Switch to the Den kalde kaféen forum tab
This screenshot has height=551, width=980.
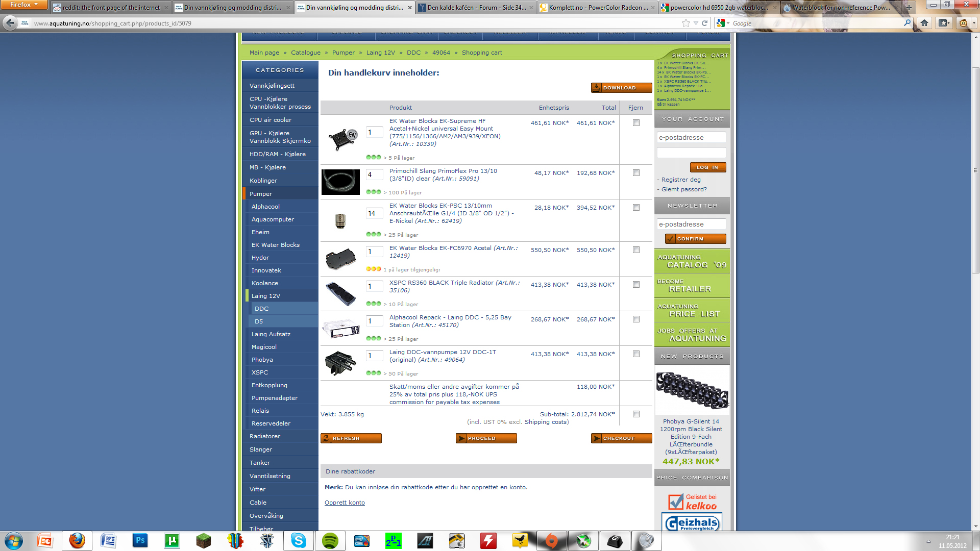pos(476,8)
